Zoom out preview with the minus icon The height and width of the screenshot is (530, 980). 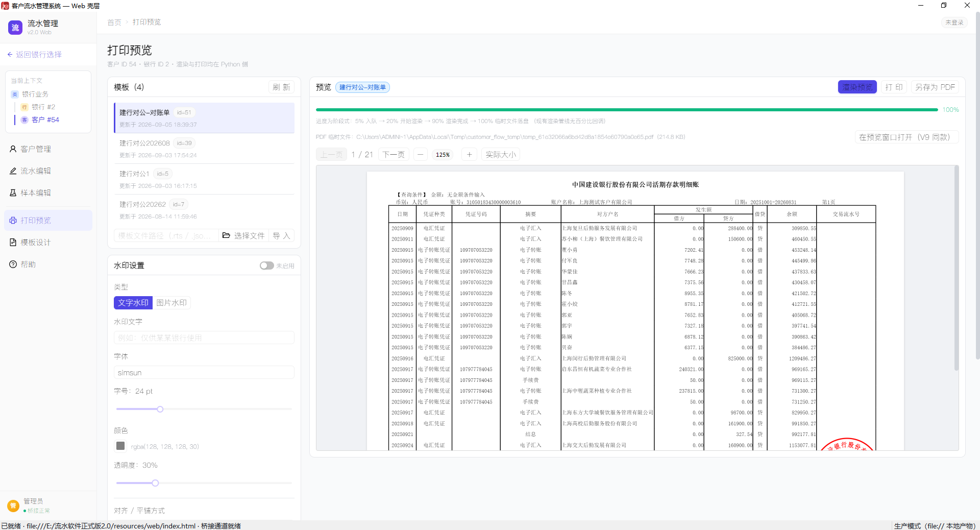421,155
